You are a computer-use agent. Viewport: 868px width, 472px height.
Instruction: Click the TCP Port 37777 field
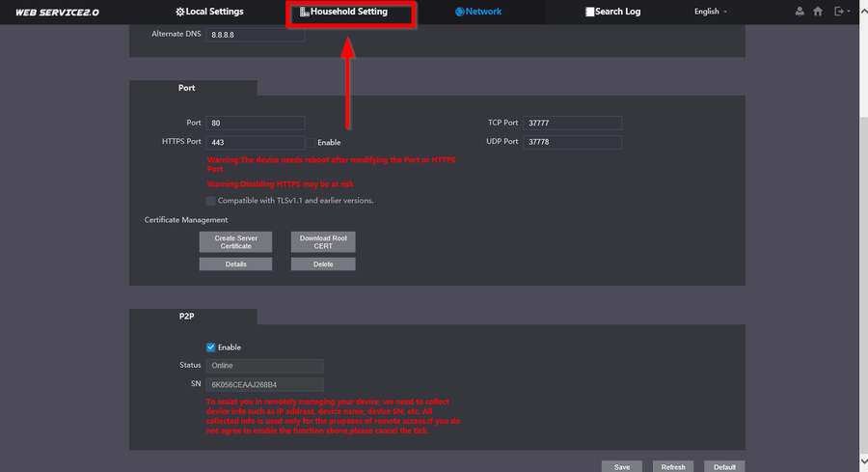572,123
